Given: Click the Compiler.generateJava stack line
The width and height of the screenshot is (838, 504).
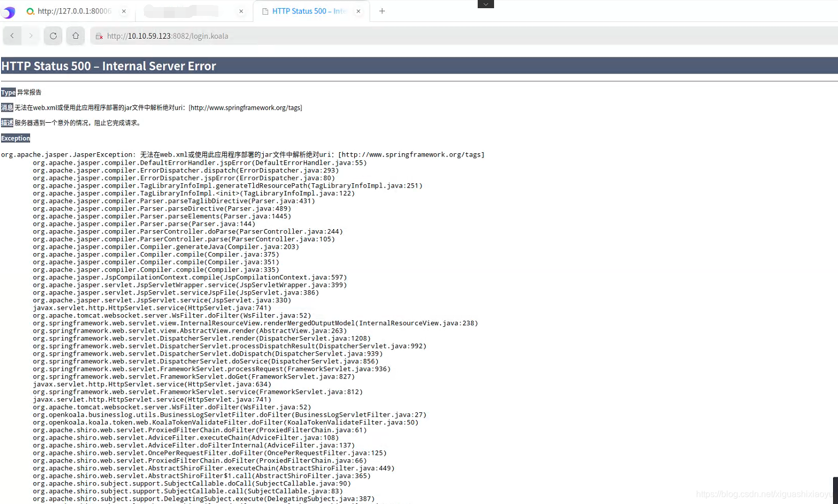Looking at the screenshot, I should [165, 247].
